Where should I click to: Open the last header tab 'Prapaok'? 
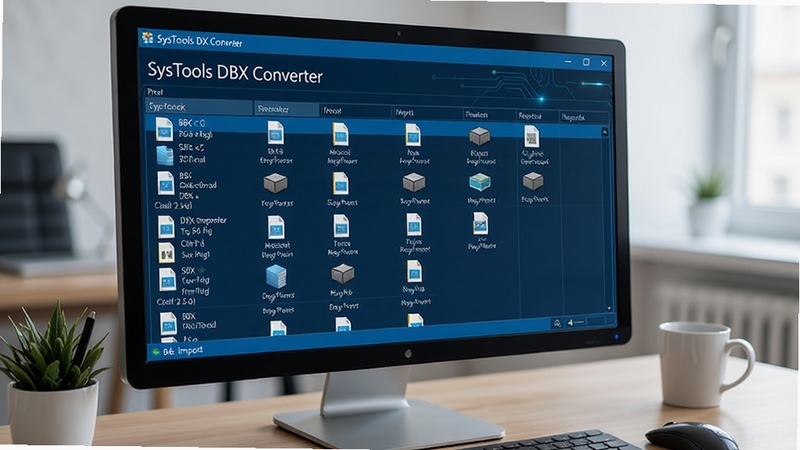(583, 117)
